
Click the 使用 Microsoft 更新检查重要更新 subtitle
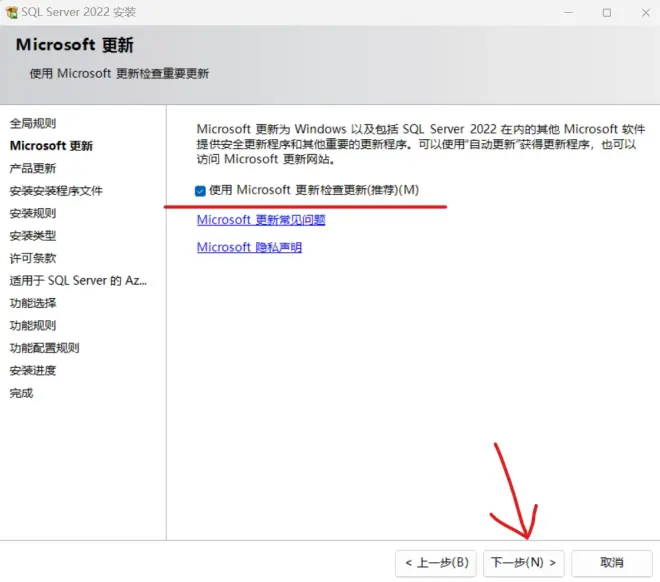pyautogui.click(x=119, y=74)
